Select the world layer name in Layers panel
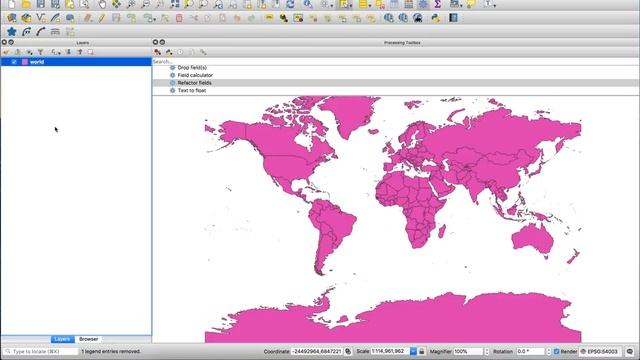Screen dimensions: 640x360 point(37,62)
